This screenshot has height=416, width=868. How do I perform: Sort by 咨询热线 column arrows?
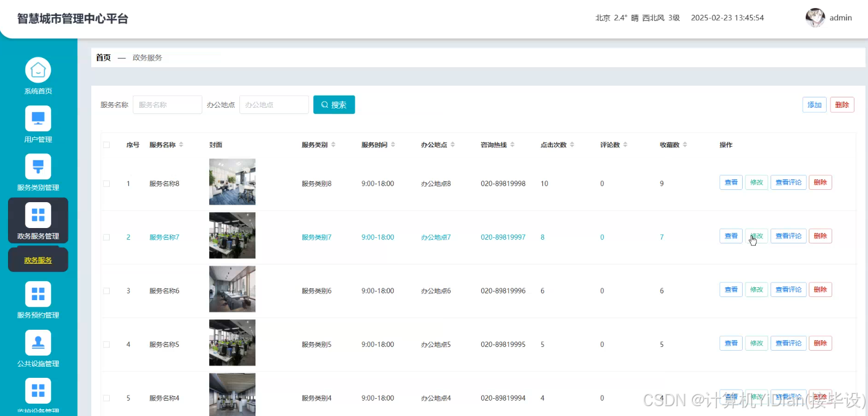(512, 145)
